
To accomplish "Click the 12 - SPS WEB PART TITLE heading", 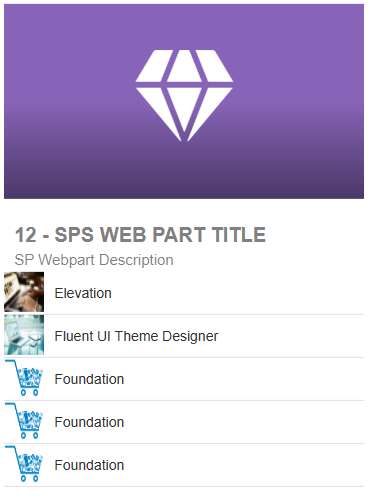I will click(x=140, y=235).
